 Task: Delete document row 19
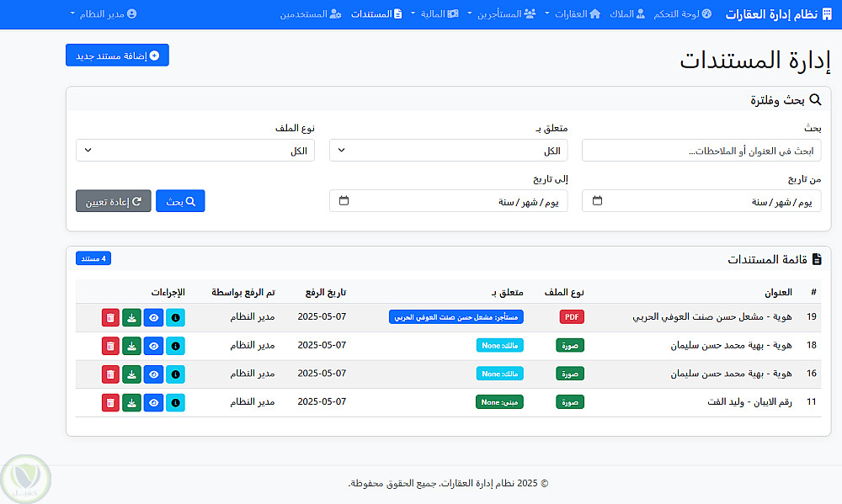110,318
